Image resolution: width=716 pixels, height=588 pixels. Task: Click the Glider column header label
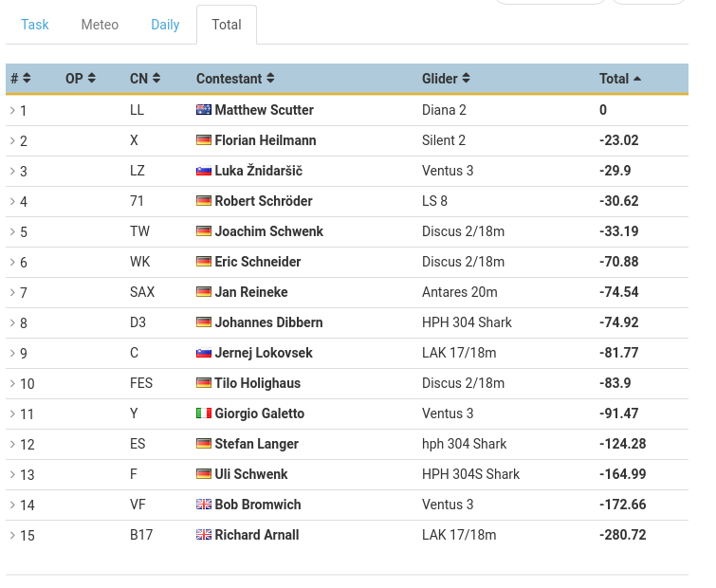click(x=439, y=79)
